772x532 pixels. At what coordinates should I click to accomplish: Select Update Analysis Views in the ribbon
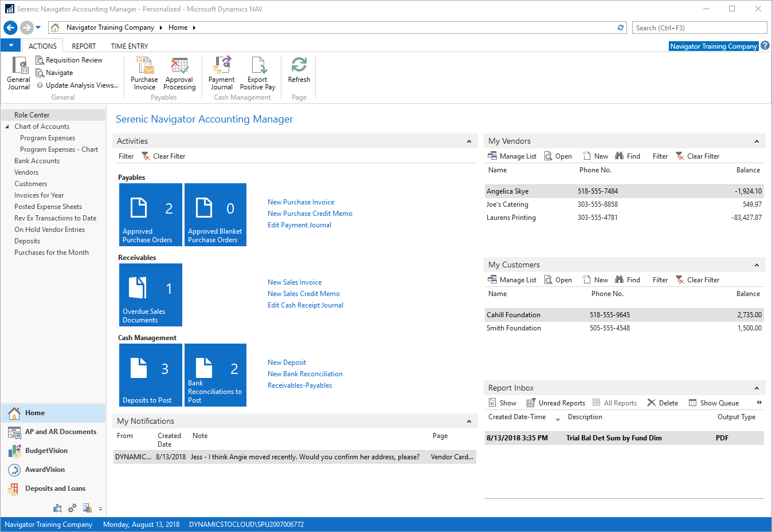(77, 85)
